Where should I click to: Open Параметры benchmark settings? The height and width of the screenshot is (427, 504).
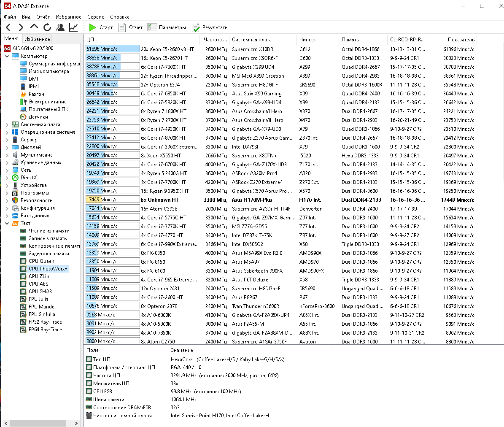point(167,27)
